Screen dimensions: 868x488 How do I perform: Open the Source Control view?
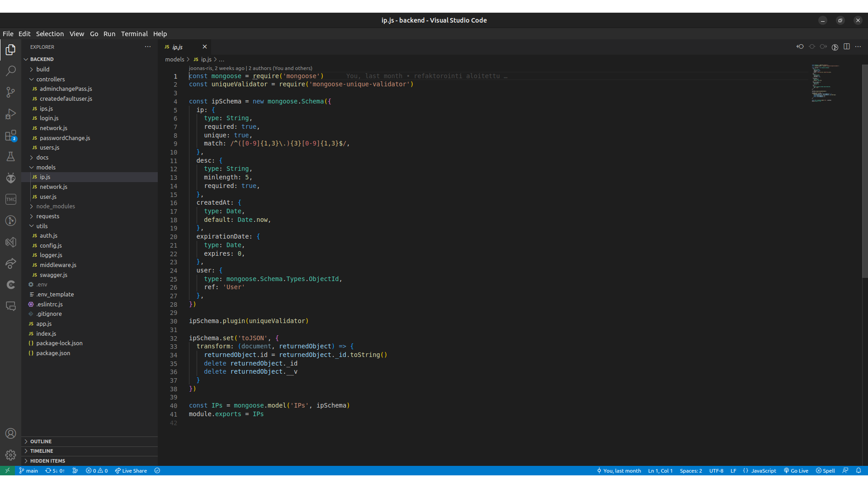pos(10,93)
